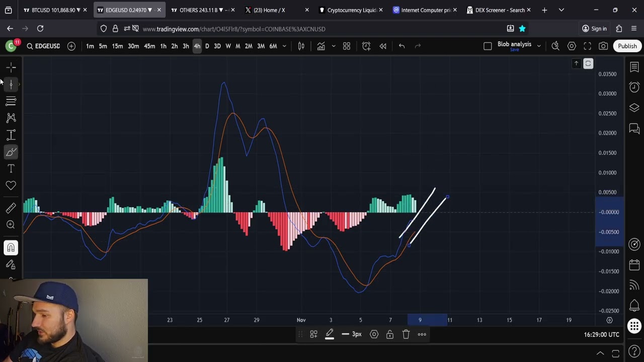Select the trend line tool
644x362 pixels.
coord(11,84)
